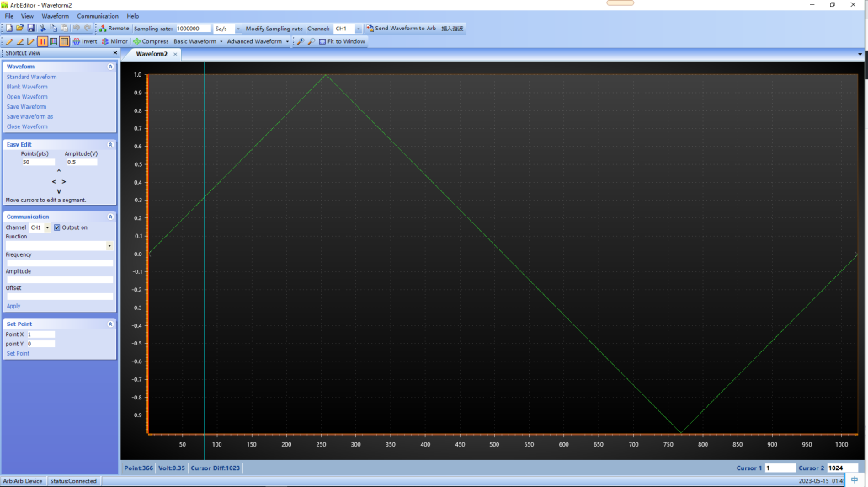The height and width of the screenshot is (487, 868).
Task: Select the freehand pencil drawing tool
Action: click(9, 40)
